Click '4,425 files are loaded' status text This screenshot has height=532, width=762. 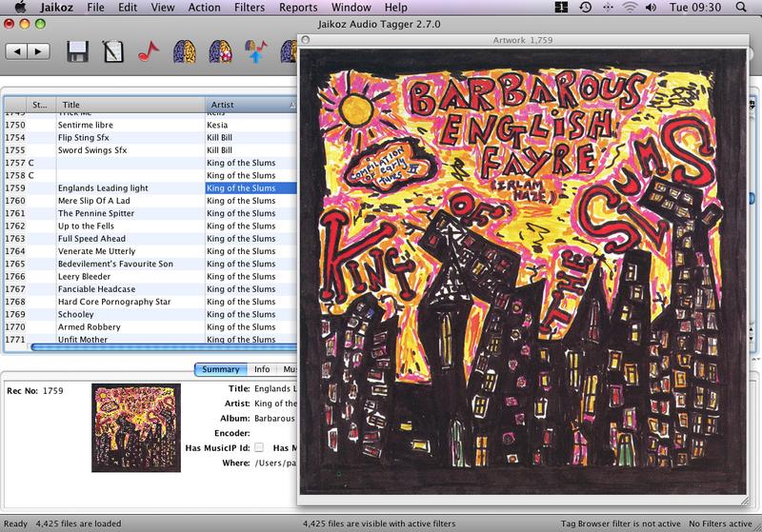coord(78,523)
